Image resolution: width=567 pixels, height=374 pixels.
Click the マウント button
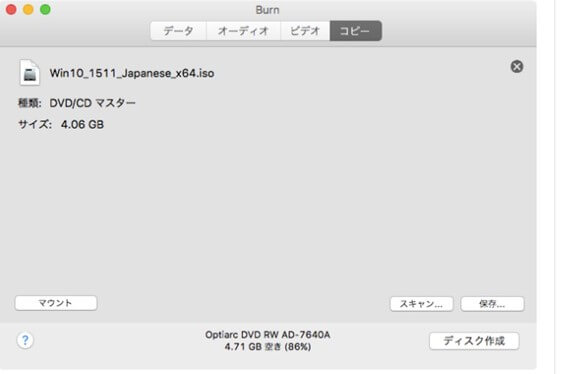[x=56, y=303]
